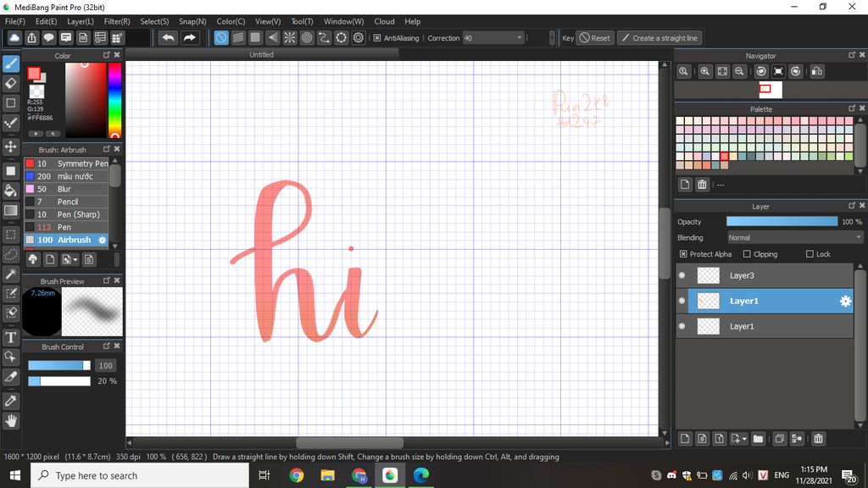Click the Redo arrow

189,37
